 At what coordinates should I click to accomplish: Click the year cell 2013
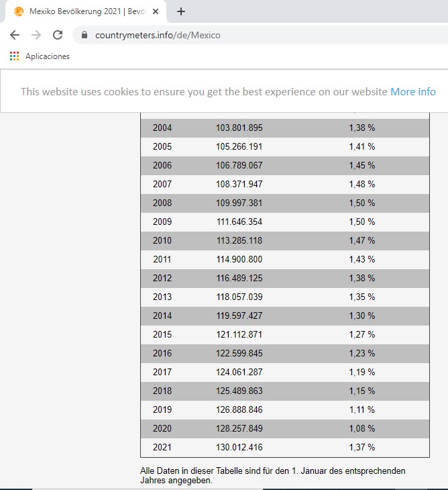coord(162,297)
